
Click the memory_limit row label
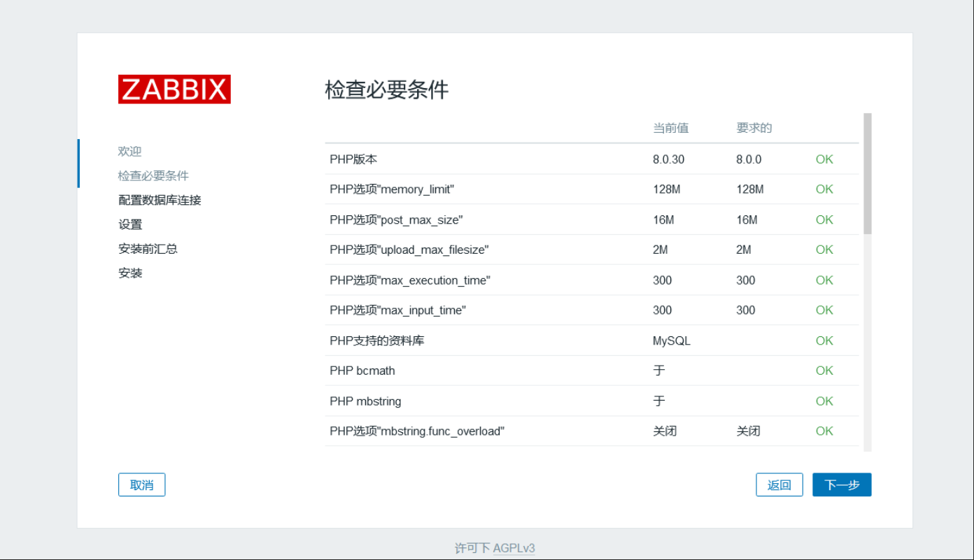click(x=392, y=189)
